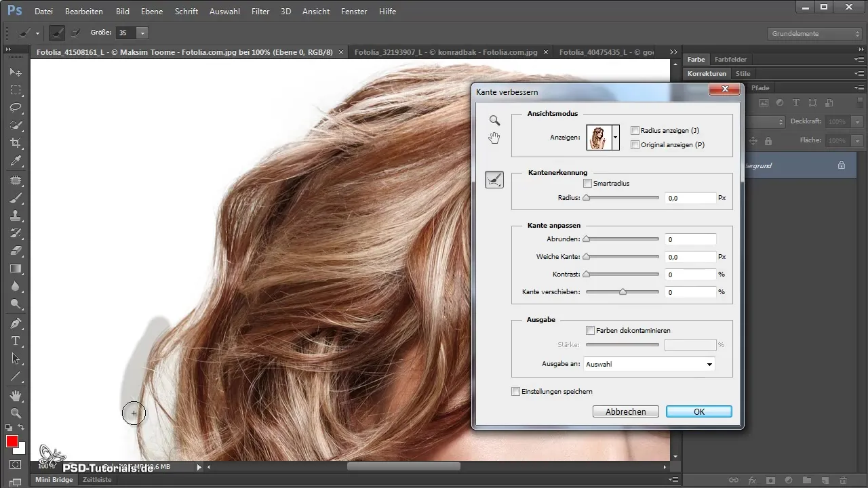
Task: Toggle Quick Mask mode
Action: point(16,465)
